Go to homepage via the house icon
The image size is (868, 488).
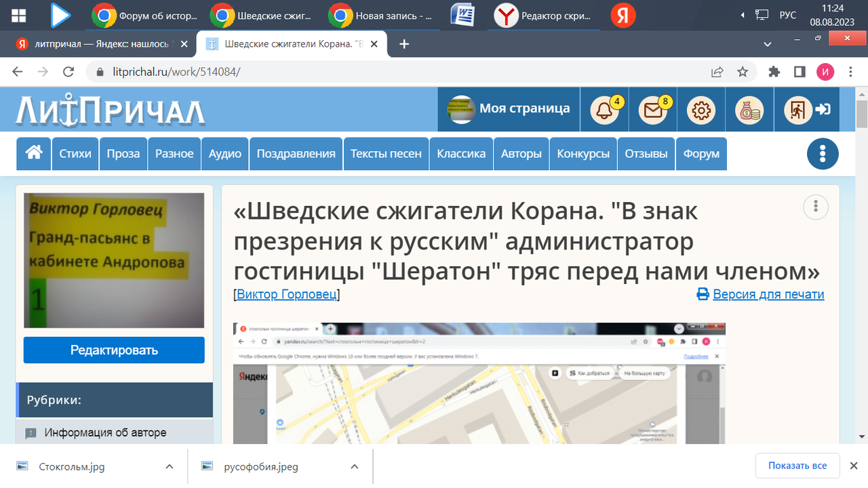33,153
